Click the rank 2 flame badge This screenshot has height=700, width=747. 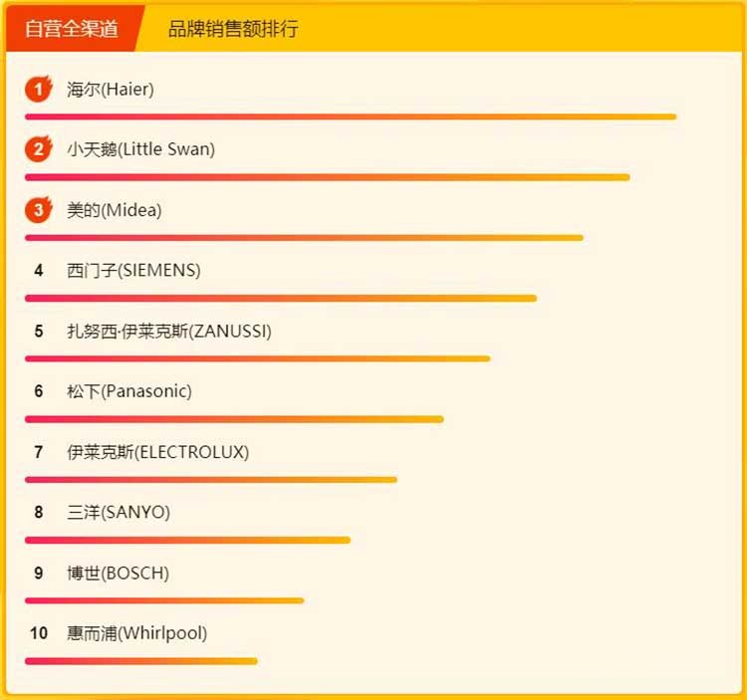[39, 149]
